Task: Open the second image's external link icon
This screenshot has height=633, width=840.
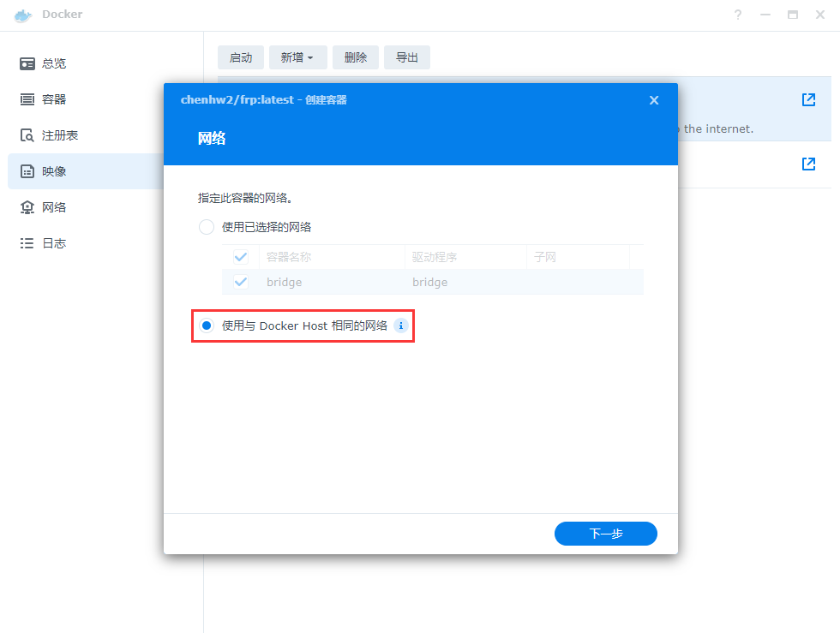Action: [x=808, y=164]
